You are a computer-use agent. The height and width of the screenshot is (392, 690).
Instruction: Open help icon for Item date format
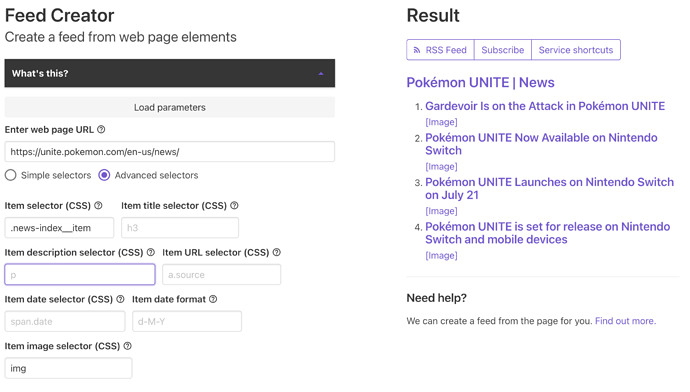(213, 299)
